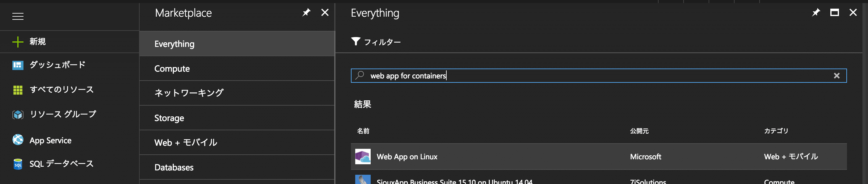The height and width of the screenshot is (184, 868).
Task: Click the 公開元 column header
Action: click(x=639, y=131)
